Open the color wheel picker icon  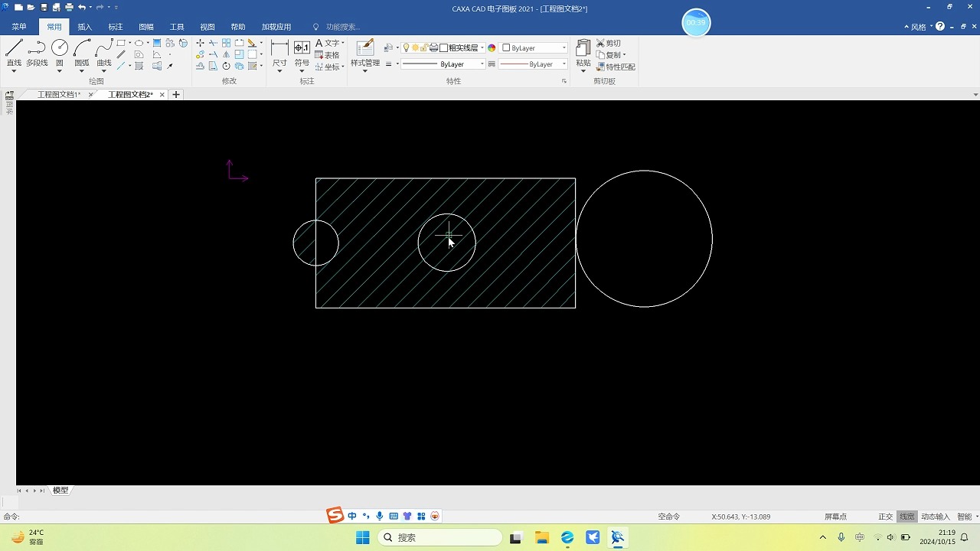(x=492, y=47)
